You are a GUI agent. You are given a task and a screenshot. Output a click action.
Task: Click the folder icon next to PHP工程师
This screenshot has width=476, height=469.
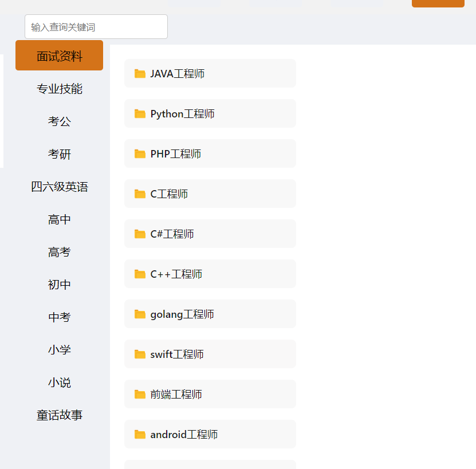[x=140, y=153]
